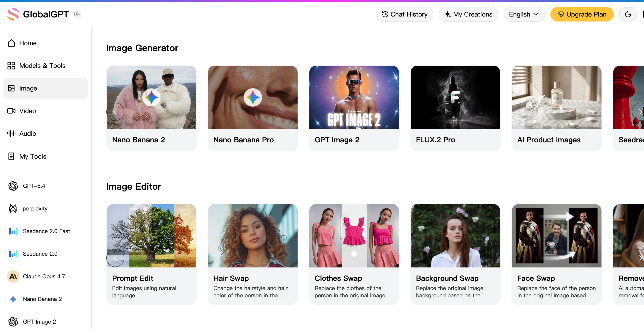The width and height of the screenshot is (644, 329).
Task: Open the perplexity model in sidebar
Action: coord(35,208)
